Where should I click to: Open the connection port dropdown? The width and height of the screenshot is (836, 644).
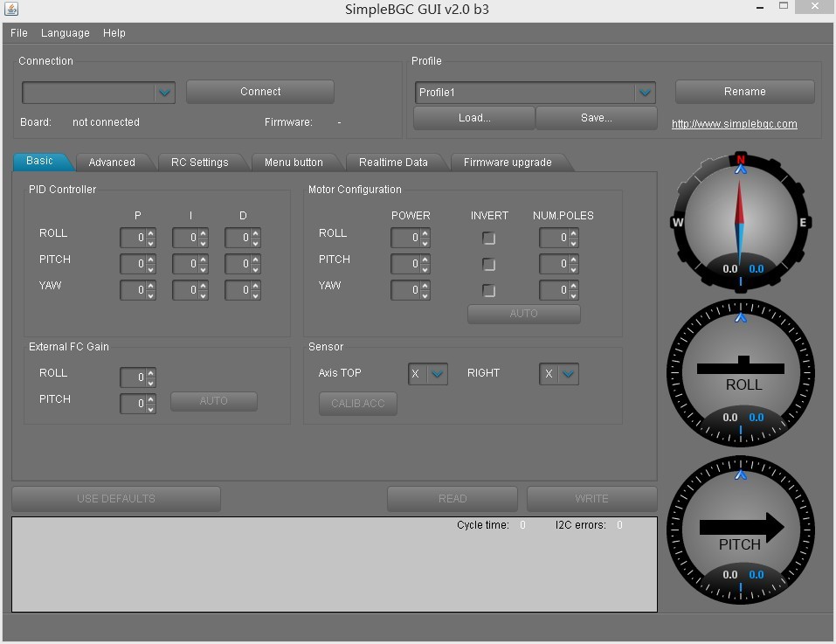point(164,93)
